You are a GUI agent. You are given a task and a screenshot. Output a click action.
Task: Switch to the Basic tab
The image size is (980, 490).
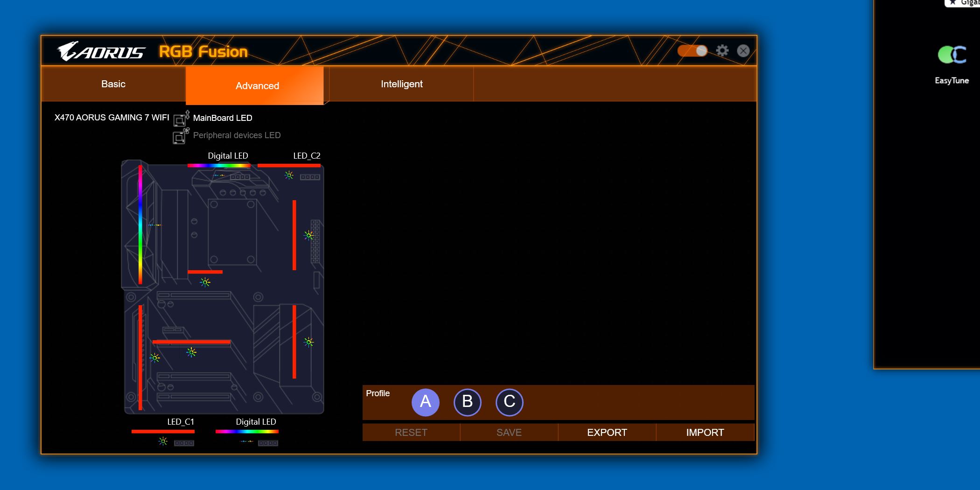[113, 84]
